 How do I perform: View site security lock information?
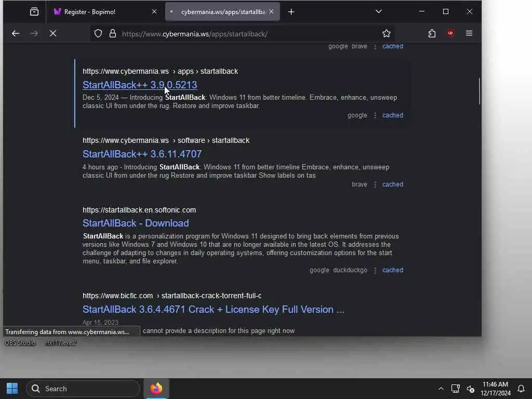click(113, 33)
